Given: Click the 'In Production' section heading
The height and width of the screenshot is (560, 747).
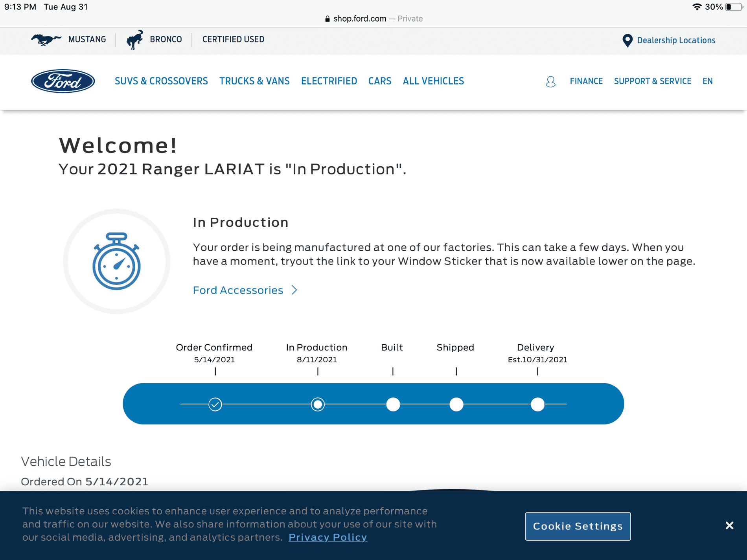Looking at the screenshot, I should click(x=241, y=222).
